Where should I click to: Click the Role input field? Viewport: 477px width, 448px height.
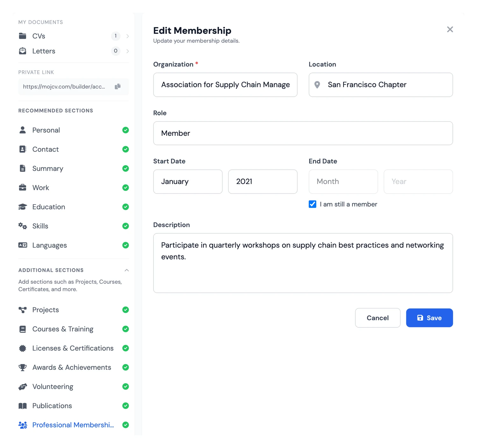(x=303, y=133)
